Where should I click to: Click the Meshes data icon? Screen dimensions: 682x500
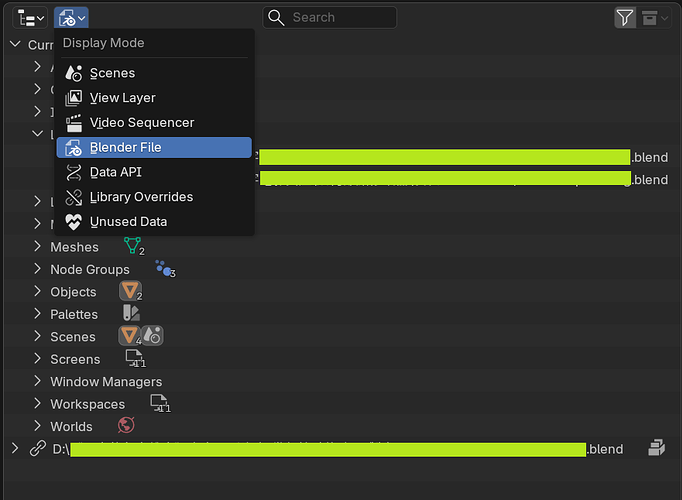click(x=133, y=246)
